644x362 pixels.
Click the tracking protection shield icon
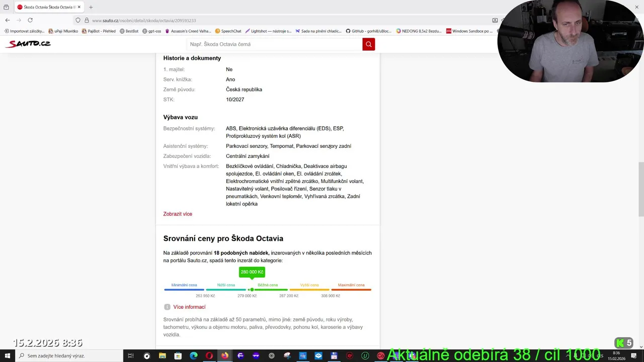point(78,20)
